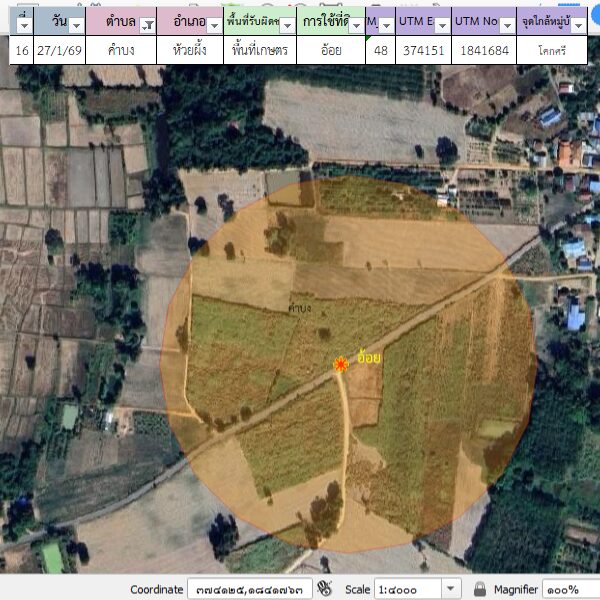Expand the Scale combo box arrow

450,589
